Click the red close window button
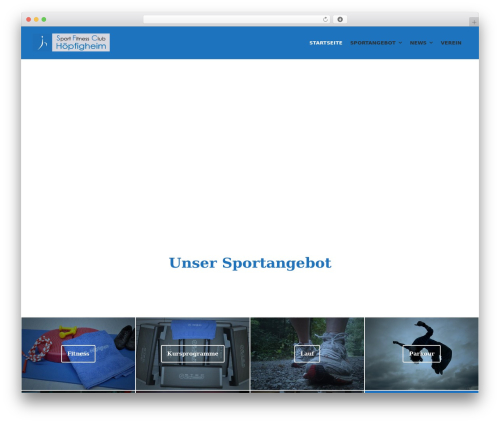Screen dimensions: 500x423 pyautogui.click(x=29, y=20)
